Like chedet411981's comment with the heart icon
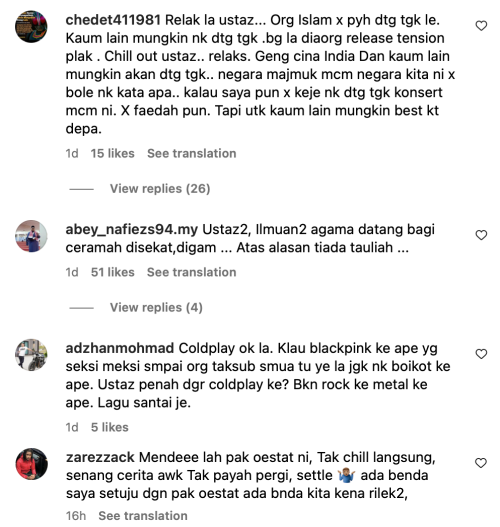This screenshot has width=500, height=527. [481, 26]
